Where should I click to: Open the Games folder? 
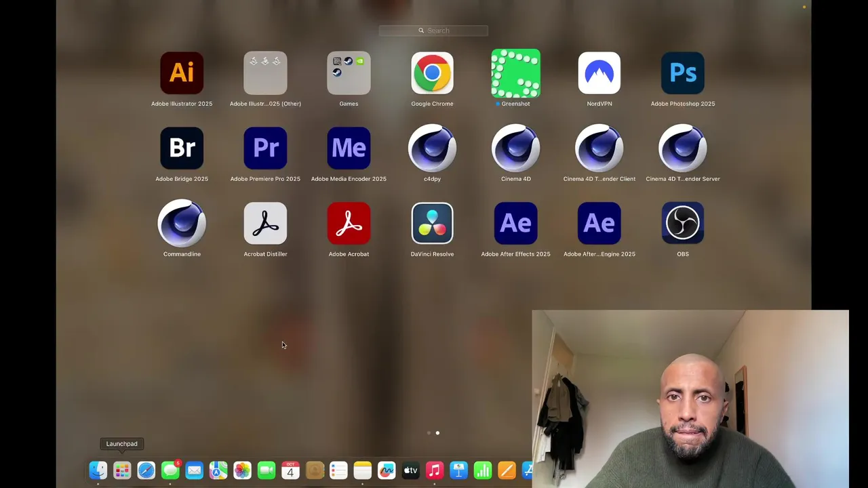point(349,73)
